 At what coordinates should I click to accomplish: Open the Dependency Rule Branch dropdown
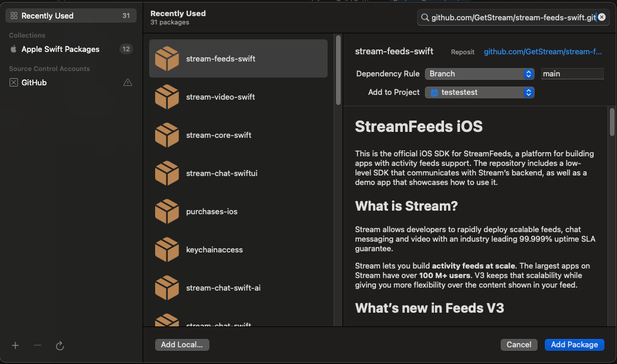click(x=480, y=73)
